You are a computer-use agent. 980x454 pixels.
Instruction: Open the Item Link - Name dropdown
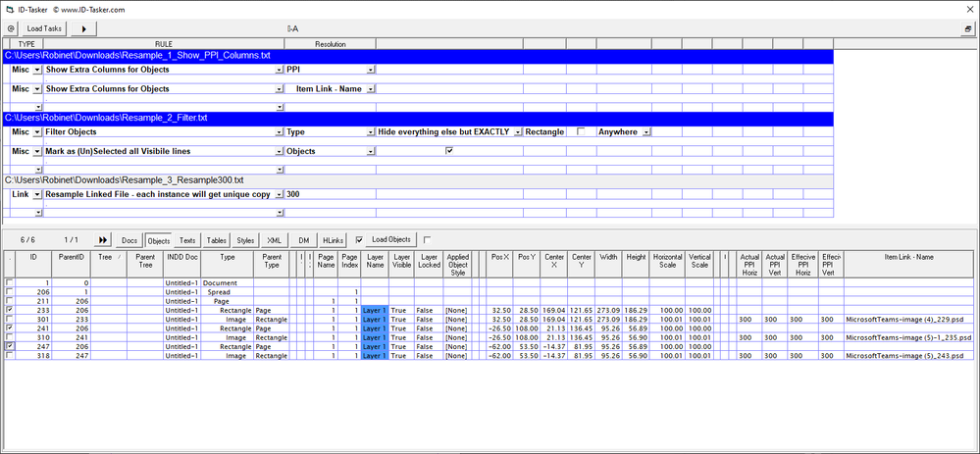[x=371, y=89]
